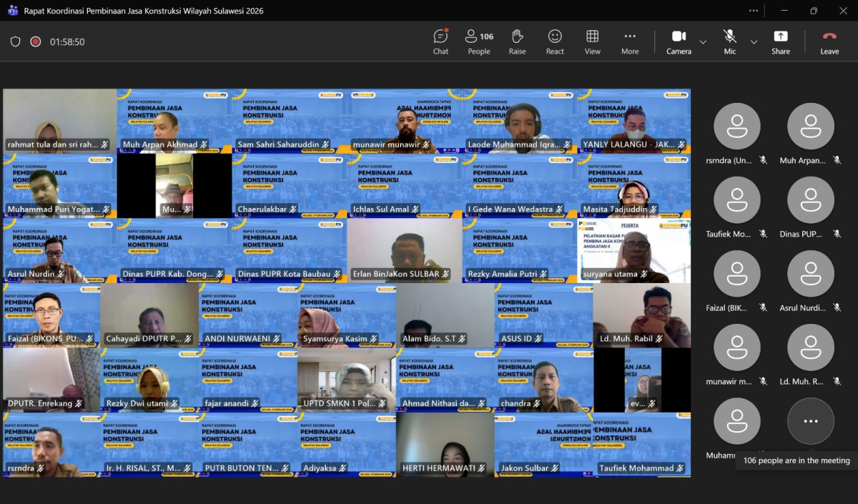
Task: Click the red recording indicator
Action: (x=35, y=41)
